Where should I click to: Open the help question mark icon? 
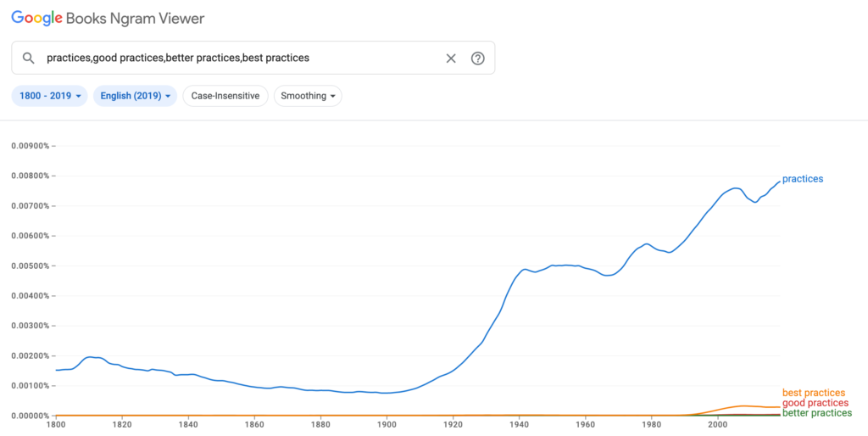478,59
